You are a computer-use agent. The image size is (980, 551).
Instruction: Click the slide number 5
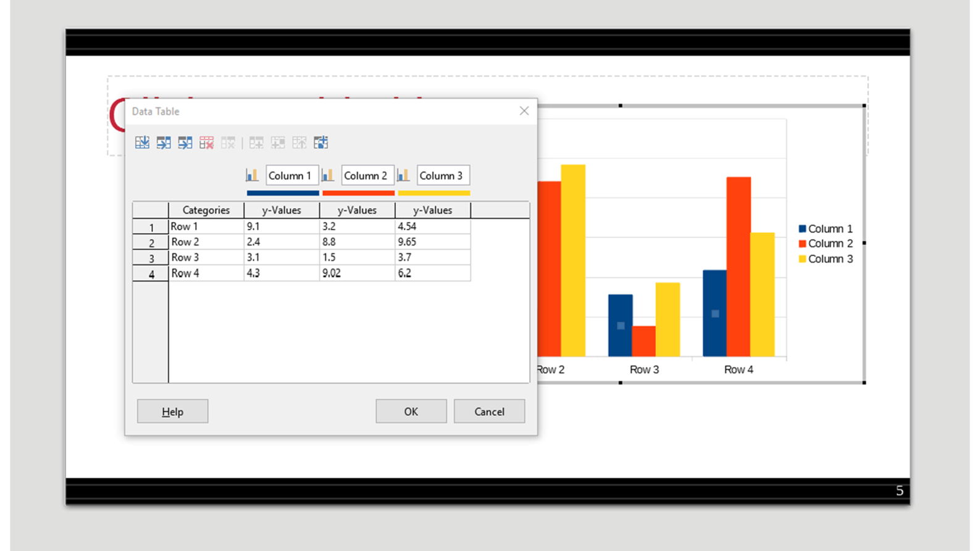click(x=900, y=491)
